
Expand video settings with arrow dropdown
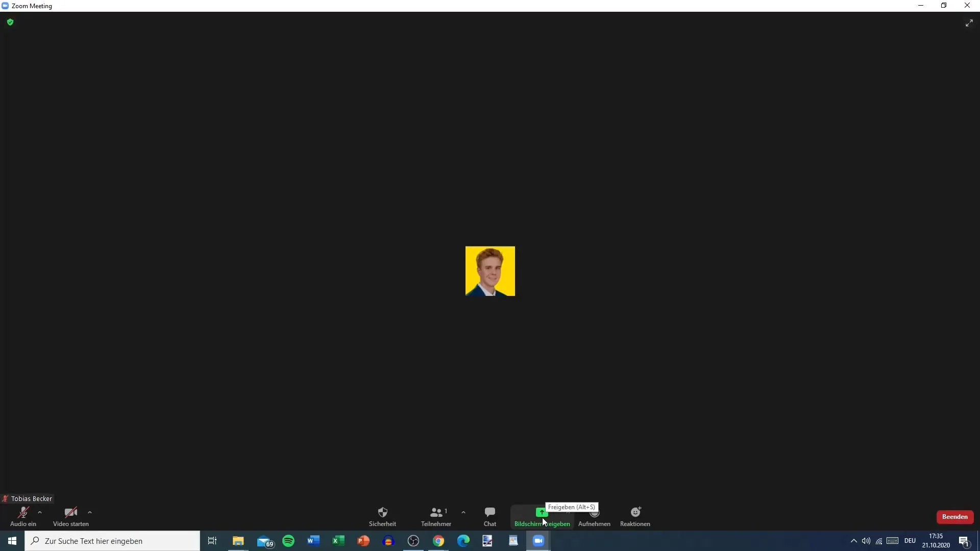tap(89, 513)
